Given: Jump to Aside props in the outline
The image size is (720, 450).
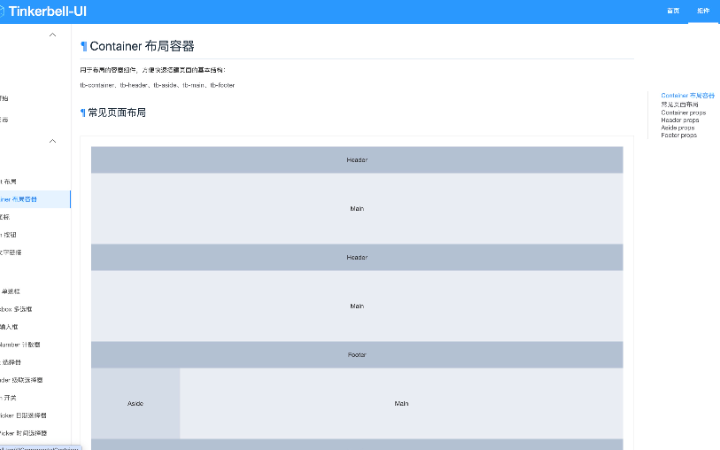Looking at the screenshot, I should tap(678, 128).
